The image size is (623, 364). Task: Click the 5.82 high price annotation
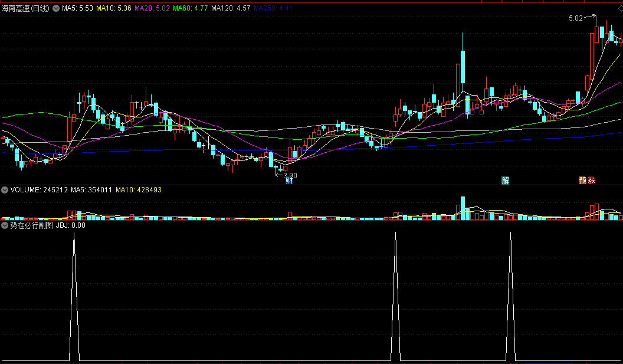click(x=576, y=18)
